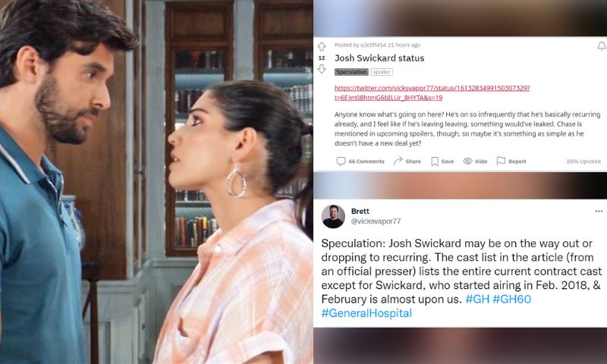The width and height of the screenshot is (607, 364).
Task: Open poster u/jcliff414 profile
Action: tap(373, 45)
